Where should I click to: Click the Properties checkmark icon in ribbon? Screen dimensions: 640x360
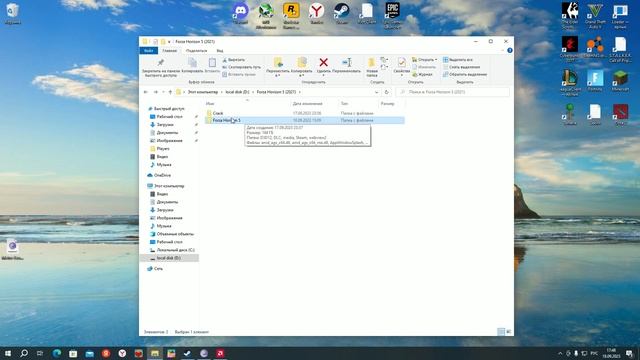coord(401,62)
